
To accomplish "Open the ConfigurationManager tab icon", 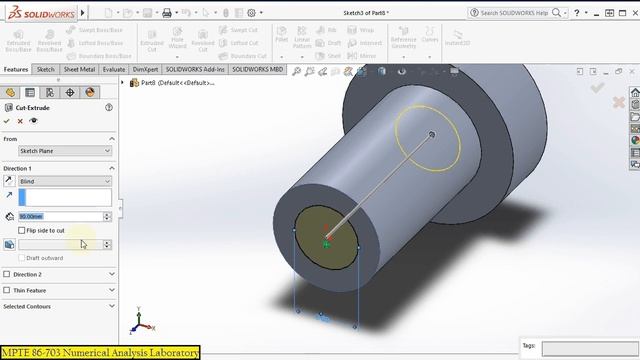I will tap(50, 92).
